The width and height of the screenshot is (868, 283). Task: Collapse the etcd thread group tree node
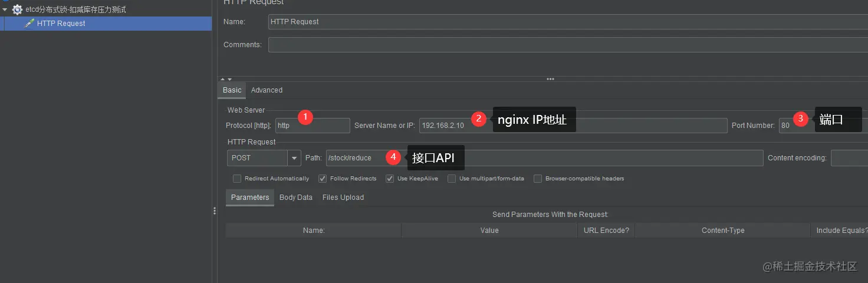point(5,9)
